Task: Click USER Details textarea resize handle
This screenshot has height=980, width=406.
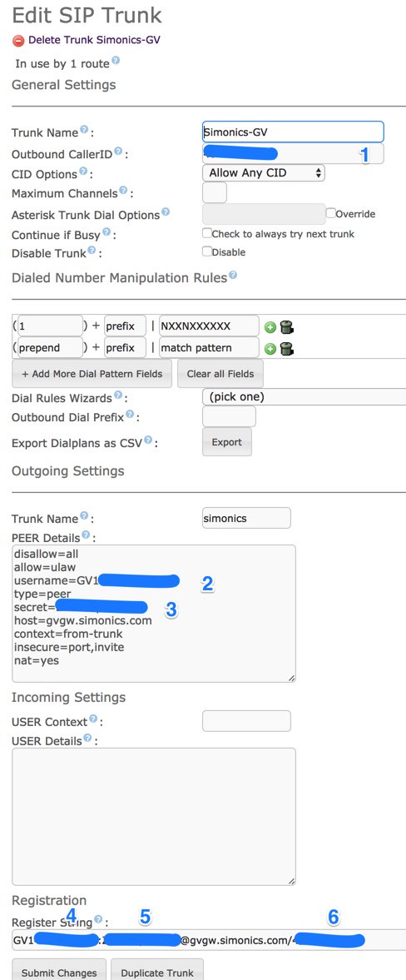Action: pyautogui.click(x=292, y=882)
